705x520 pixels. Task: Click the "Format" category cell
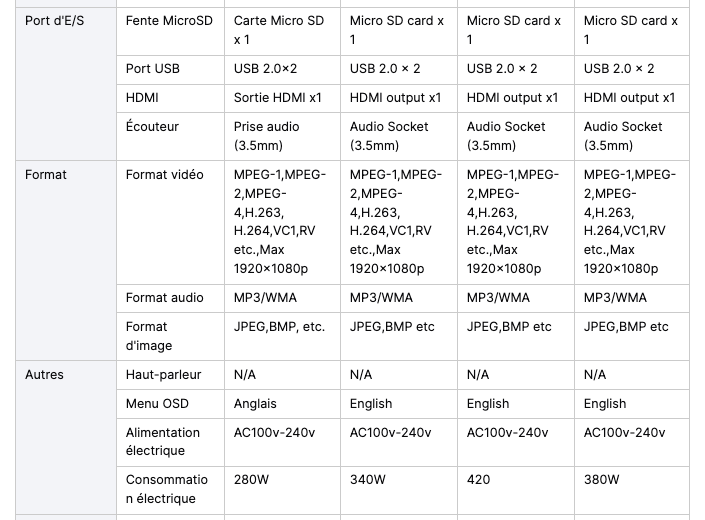click(66, 260)
